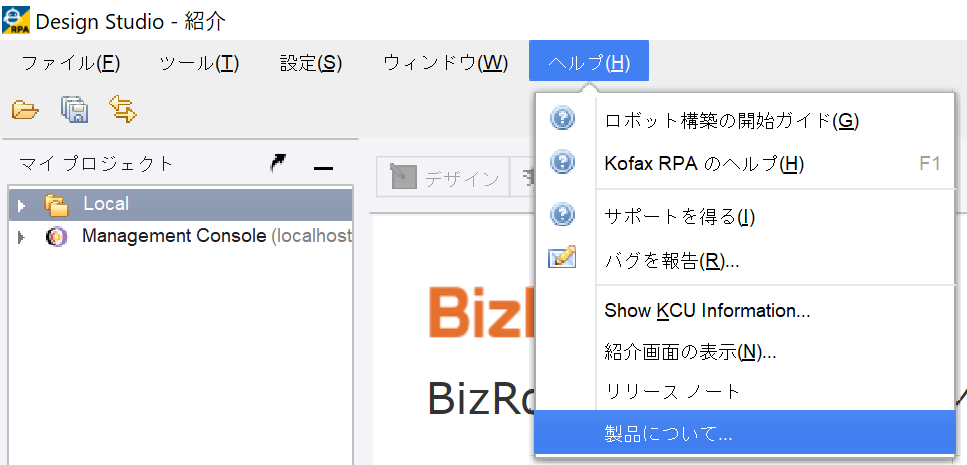
Task: Click the pencil icon beside バグを報告
Action: pos(562,257)
